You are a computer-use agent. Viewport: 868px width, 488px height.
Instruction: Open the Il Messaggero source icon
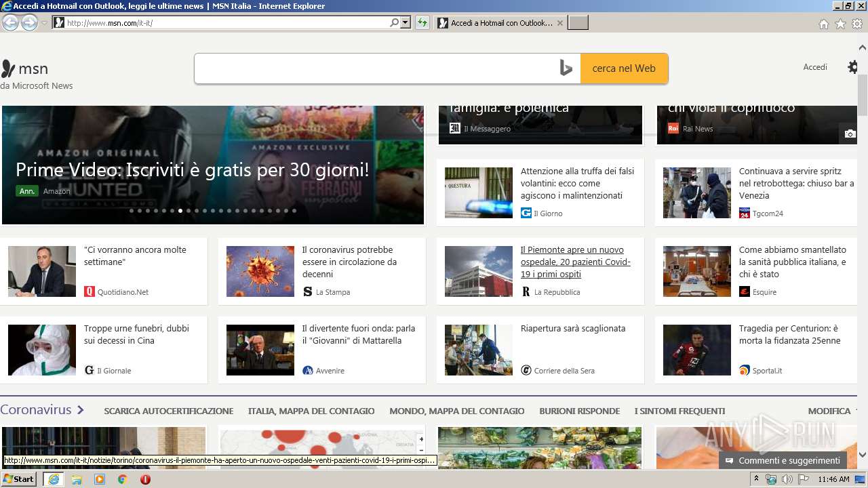click(455, 128)
